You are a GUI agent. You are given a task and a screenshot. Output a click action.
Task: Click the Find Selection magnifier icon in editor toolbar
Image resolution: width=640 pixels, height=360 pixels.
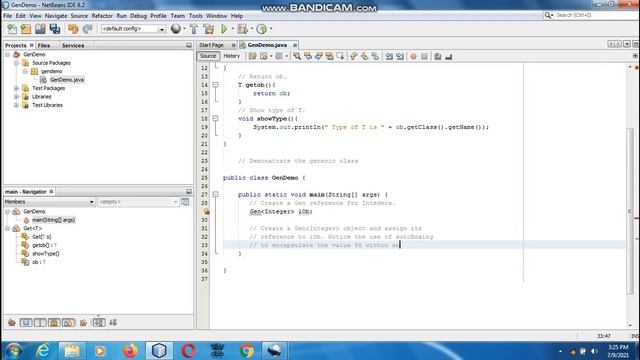point(297,56)
